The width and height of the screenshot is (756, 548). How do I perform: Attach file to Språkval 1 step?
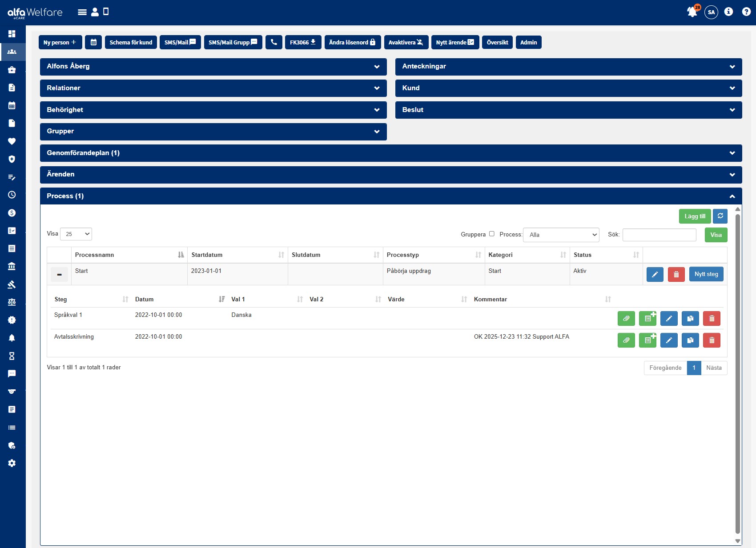tap(626, 318)
